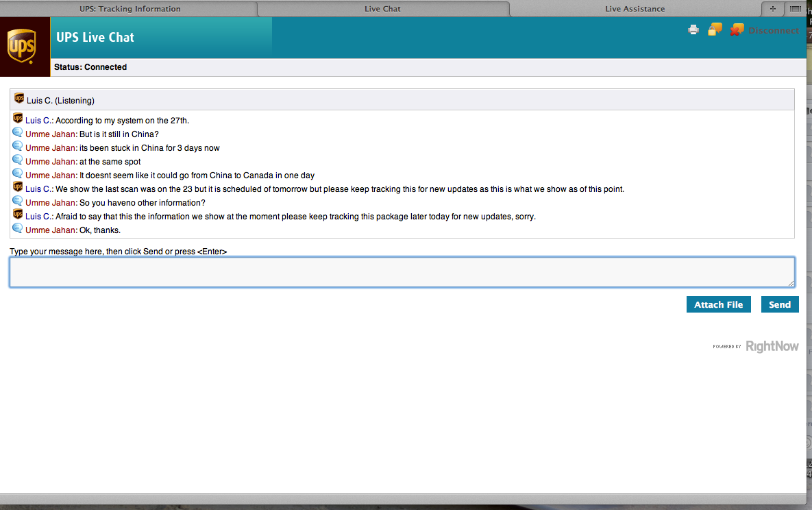Click the 'Luis C. (Listening)' header text
Image resolution: width=812 pixels, height=510 pixels.
pyautogui.click(x=60, y=101)
